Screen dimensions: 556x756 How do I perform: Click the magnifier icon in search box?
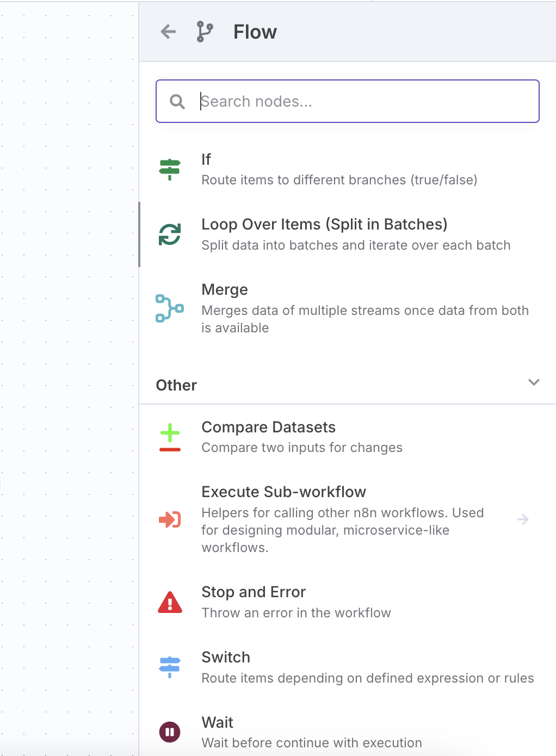(x=177, y=102)
